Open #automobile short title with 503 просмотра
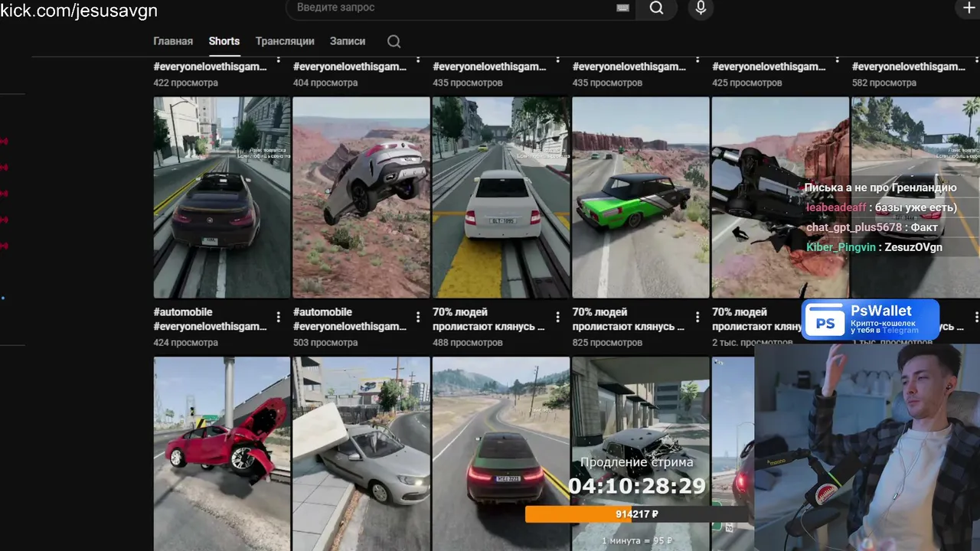The width and height of the screenshot is (980, 551). 350,319
